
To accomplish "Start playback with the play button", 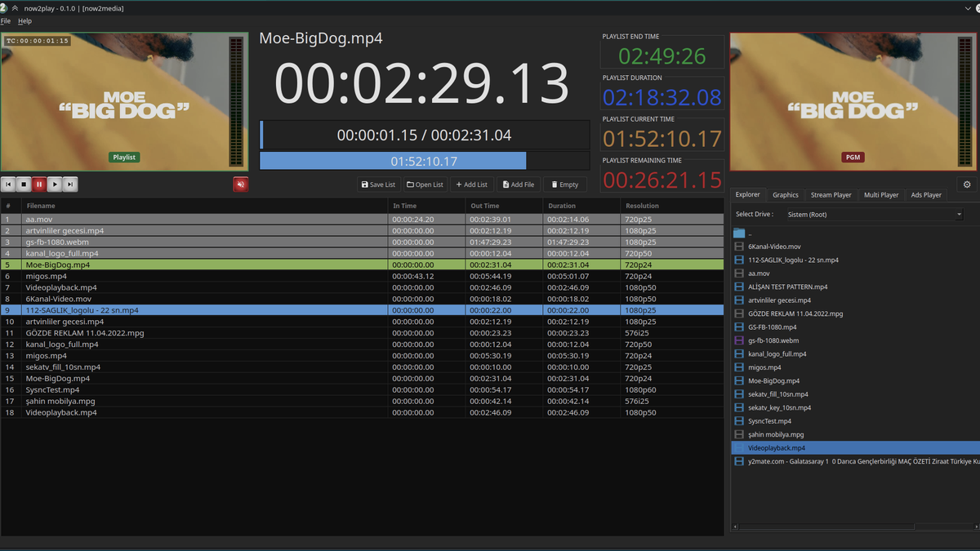I will 55,185.
